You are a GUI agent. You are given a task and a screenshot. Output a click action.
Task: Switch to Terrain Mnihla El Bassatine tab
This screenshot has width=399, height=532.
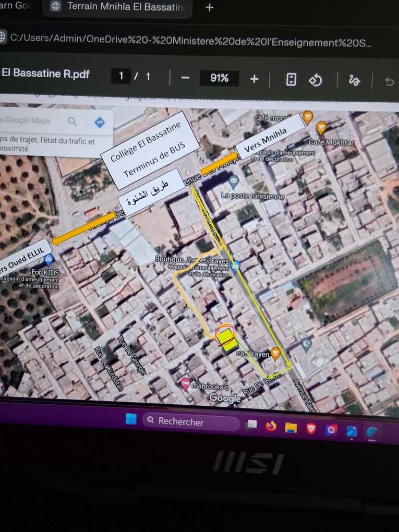click(117, 7)
